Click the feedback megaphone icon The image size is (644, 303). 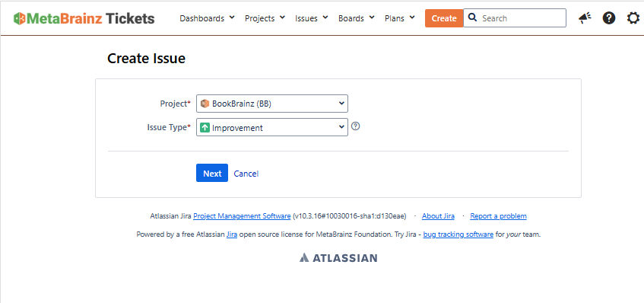(x=585, y=18)
